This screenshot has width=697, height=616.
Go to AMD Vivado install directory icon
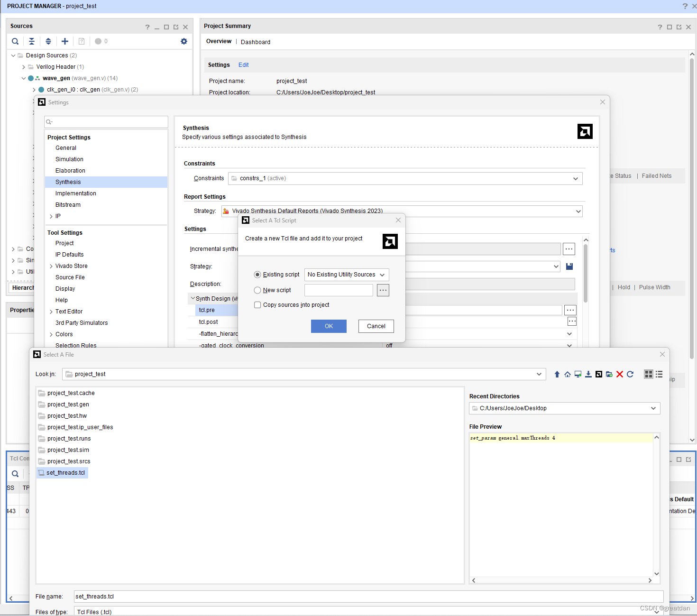(599, 374)
